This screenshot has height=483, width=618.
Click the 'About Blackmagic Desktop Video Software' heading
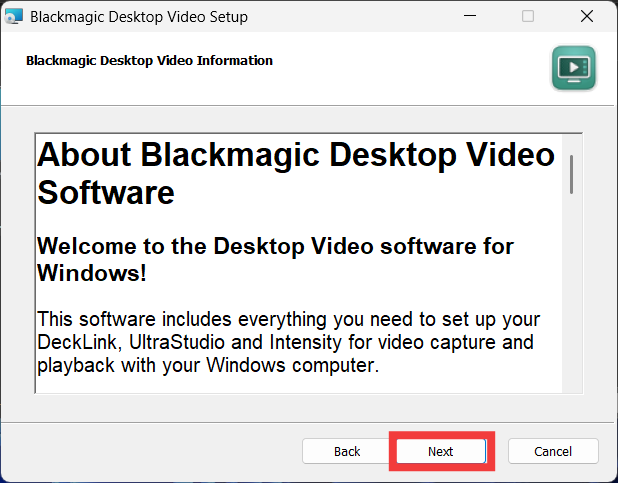coord(296,173)
